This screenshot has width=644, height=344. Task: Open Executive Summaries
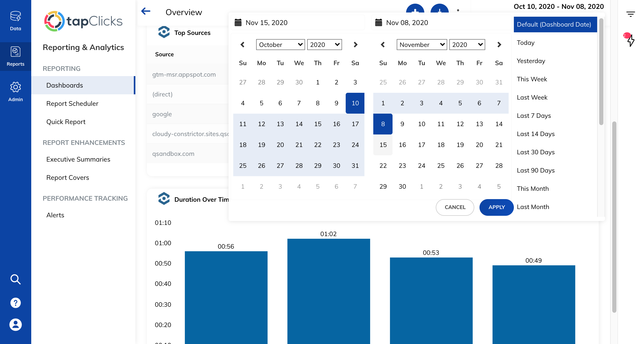coord(78,159)
